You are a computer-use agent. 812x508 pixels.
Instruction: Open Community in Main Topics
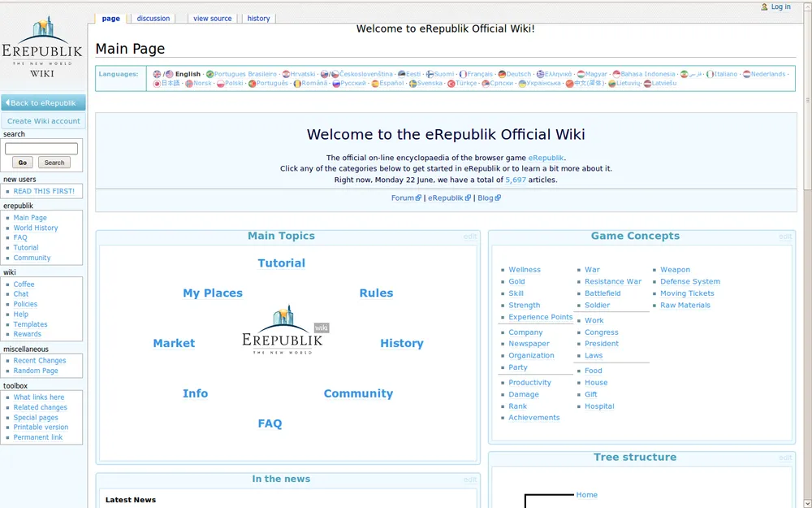point(358,393)
